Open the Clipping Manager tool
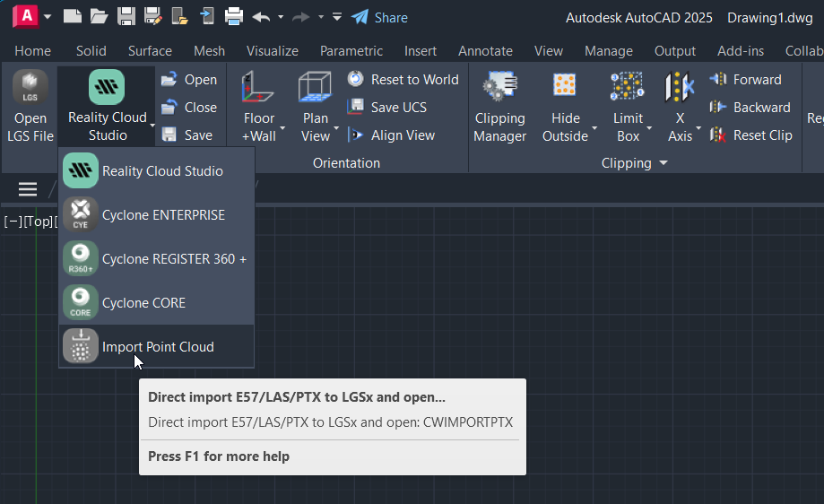Screen dimensions: 824x504 point(499,106)
